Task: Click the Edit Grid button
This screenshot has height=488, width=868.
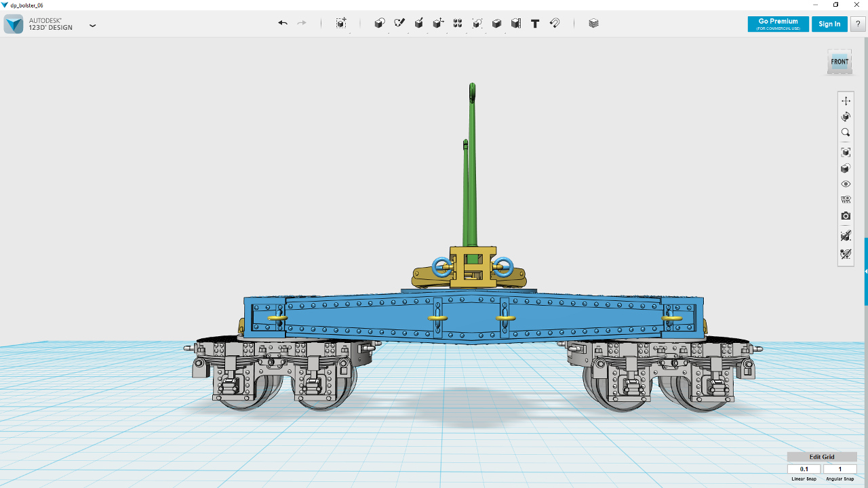Action: click(x=822, y=457)
